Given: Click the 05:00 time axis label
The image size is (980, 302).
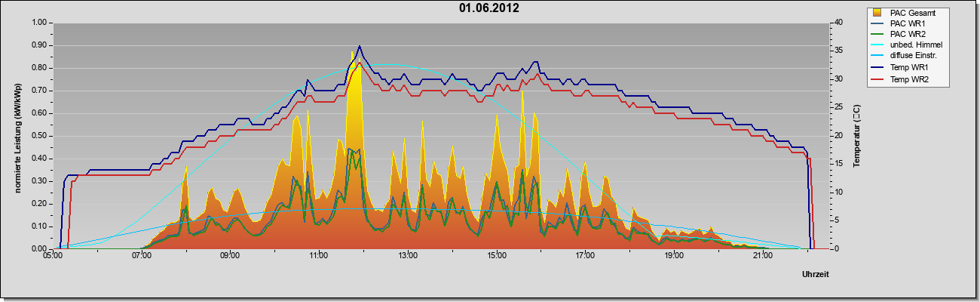Looking at the screenshot, I should click(53, 257).
